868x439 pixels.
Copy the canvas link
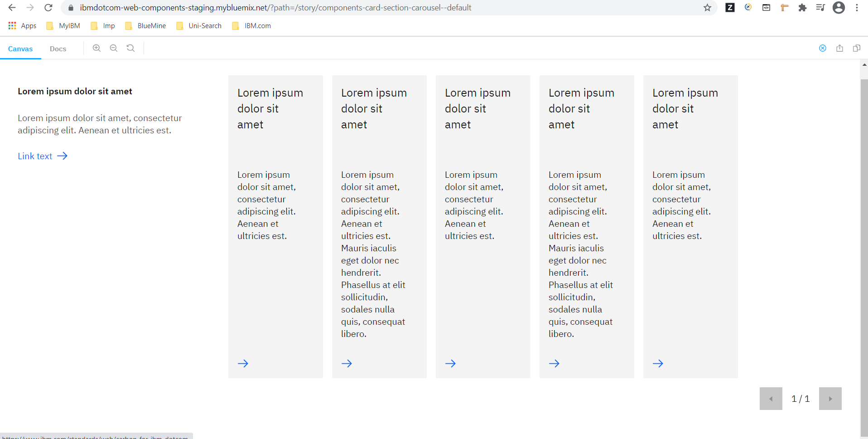click(x=857, y=48)
